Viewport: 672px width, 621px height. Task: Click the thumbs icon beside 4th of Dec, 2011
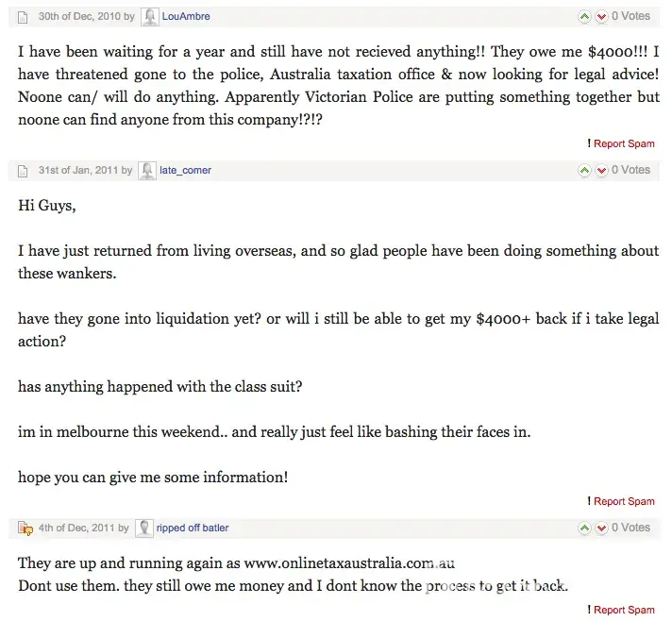25,529
